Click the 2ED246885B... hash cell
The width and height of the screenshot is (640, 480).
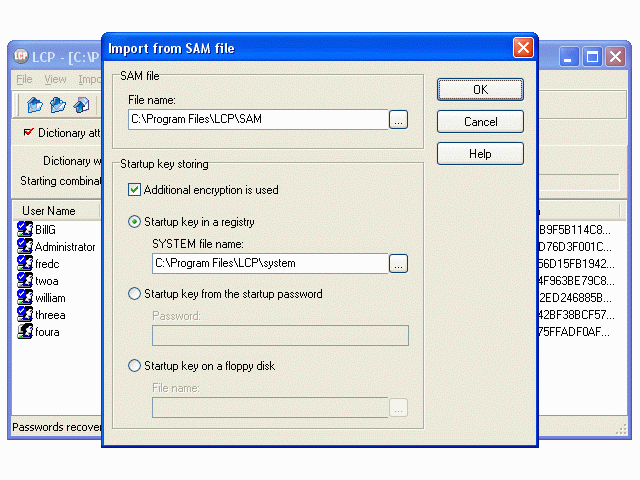pos(576,298)
